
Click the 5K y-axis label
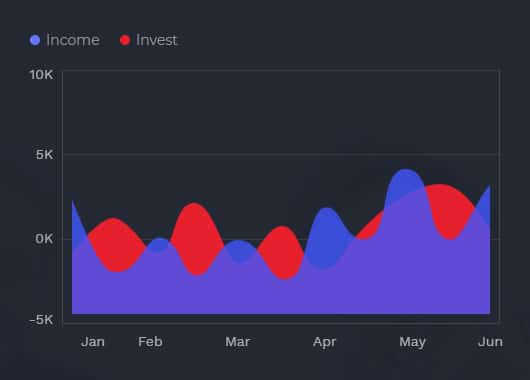45,155
